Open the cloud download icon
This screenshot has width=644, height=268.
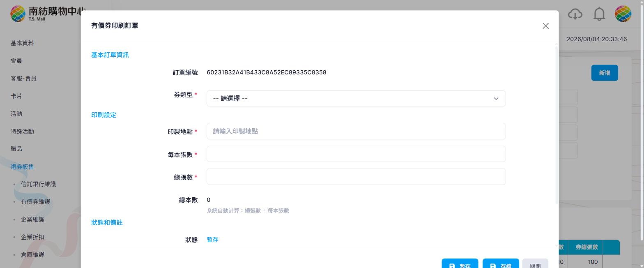pos(575,14)
